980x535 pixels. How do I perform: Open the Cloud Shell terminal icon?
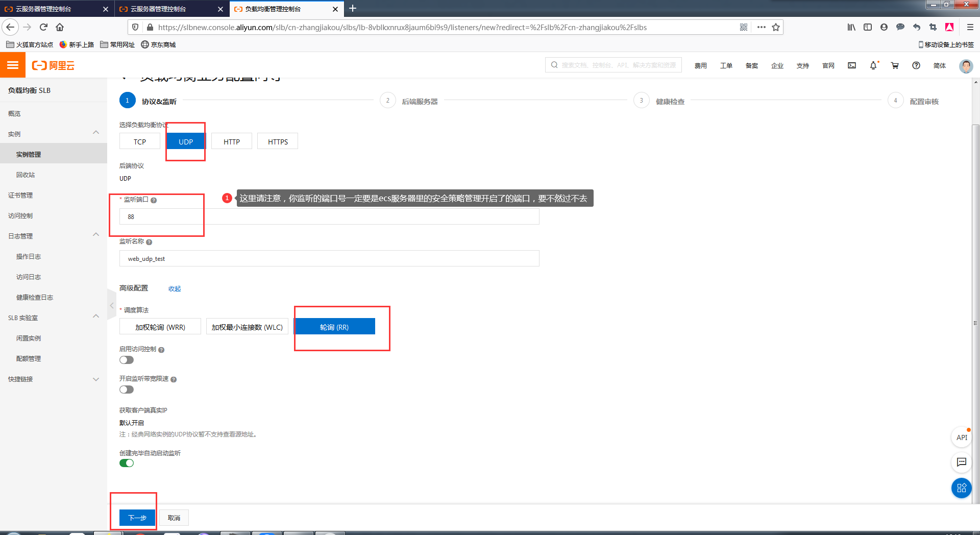852,65
